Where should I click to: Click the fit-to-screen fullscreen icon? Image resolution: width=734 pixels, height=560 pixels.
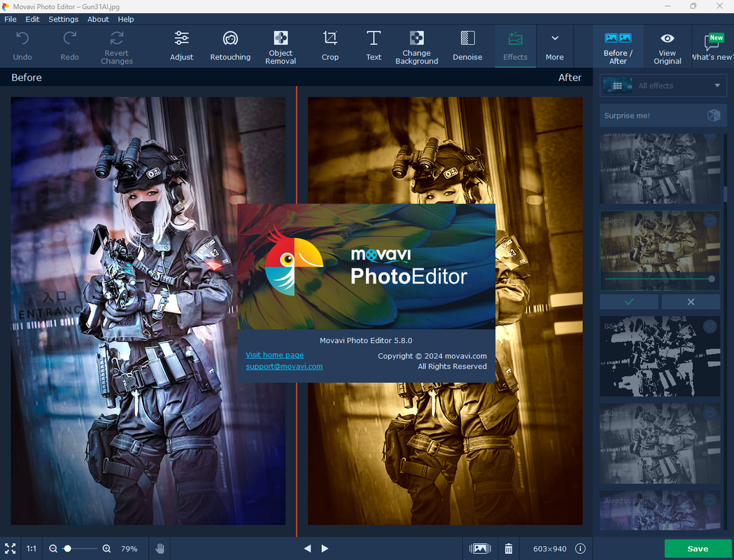(x=10, y=548)
